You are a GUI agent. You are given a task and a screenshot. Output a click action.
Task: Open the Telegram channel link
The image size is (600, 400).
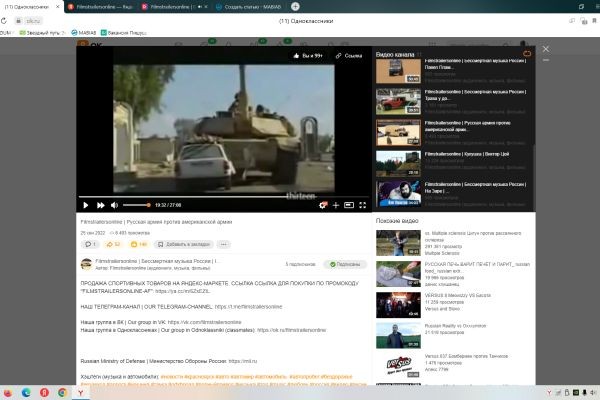coord(248,307)
